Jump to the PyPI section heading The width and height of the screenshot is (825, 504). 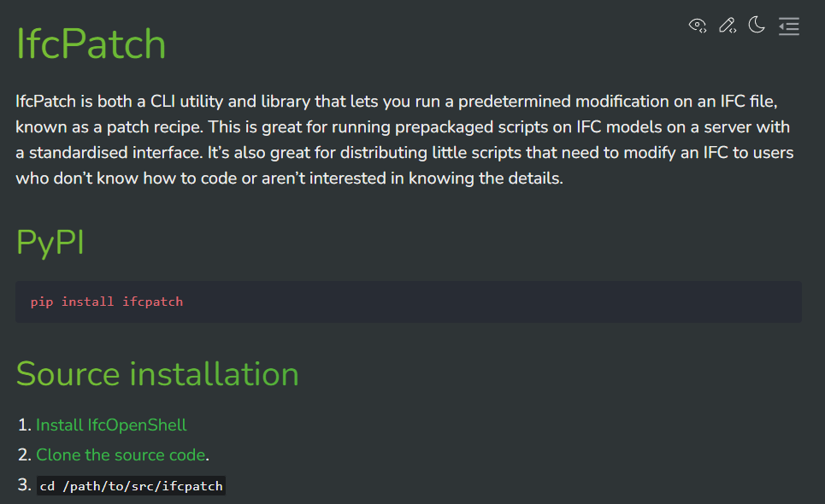pyautogui.click(x=50, y=243)
